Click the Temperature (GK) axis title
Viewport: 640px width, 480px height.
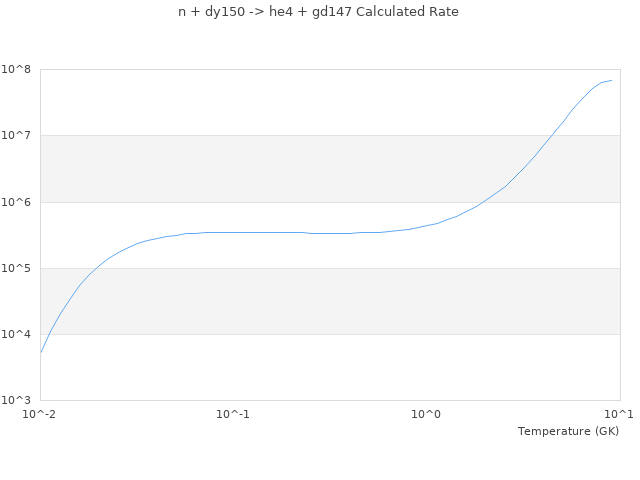(568, 431)
